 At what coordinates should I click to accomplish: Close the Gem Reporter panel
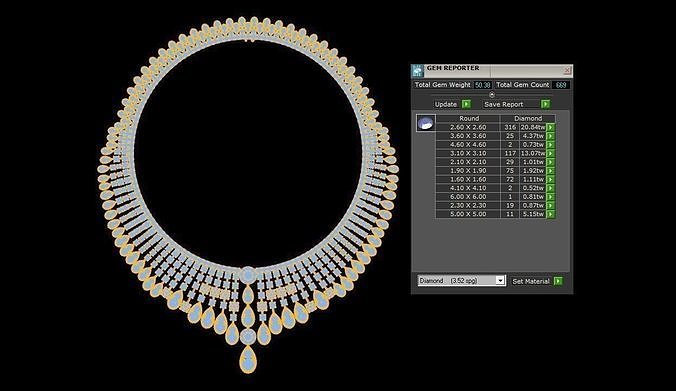point(567,70)
